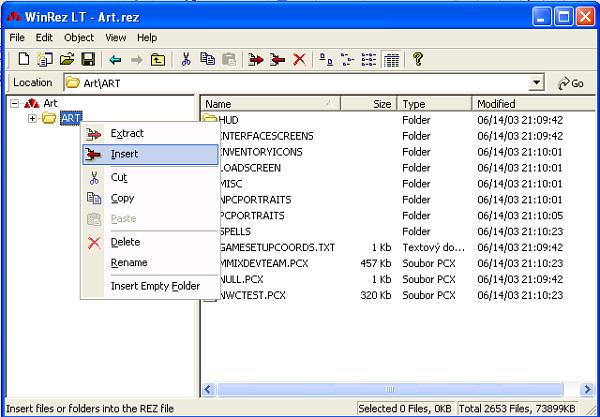The image size is (600, 417).
Task: Click the Go button
Action: (x=571, y=83)
